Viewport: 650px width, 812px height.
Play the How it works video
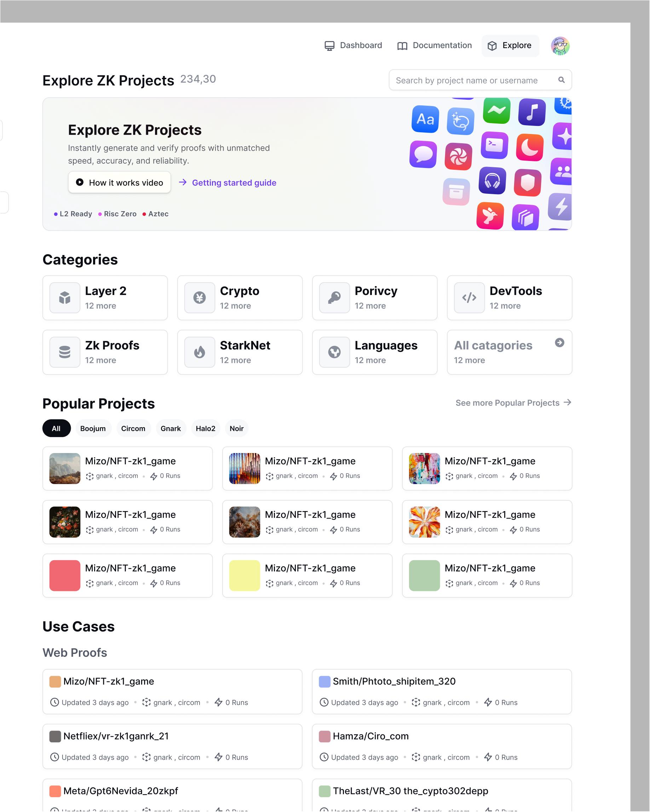120,182
